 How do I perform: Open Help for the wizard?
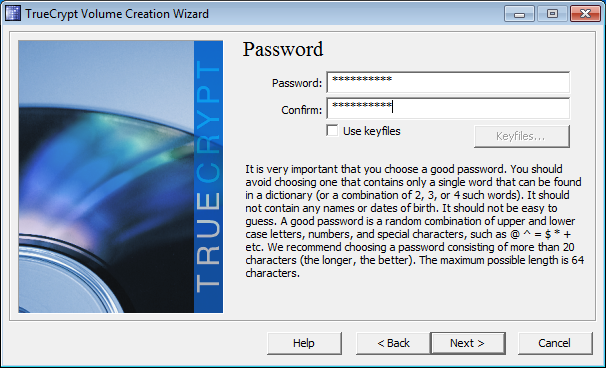304,343
